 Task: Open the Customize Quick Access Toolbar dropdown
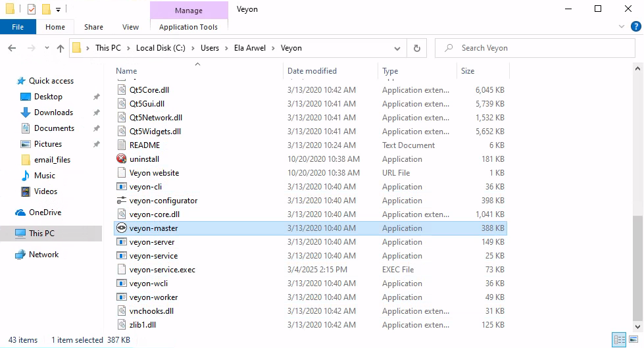59,9
